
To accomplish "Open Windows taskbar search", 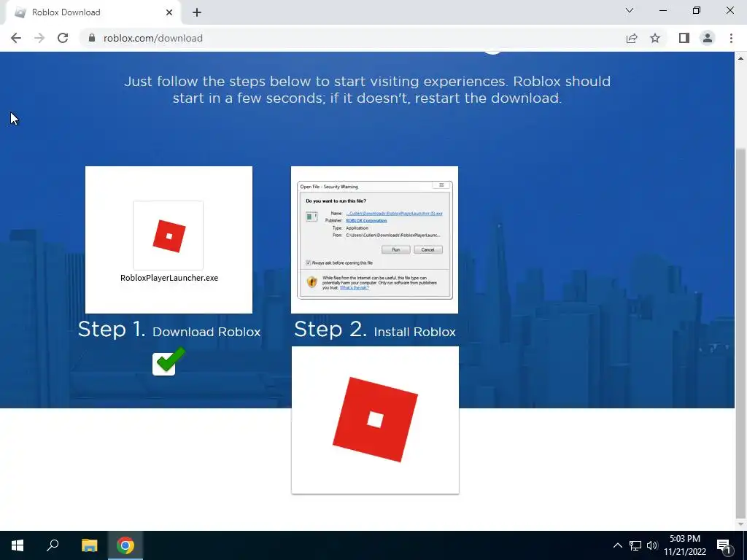I will [x=53, y=545].
